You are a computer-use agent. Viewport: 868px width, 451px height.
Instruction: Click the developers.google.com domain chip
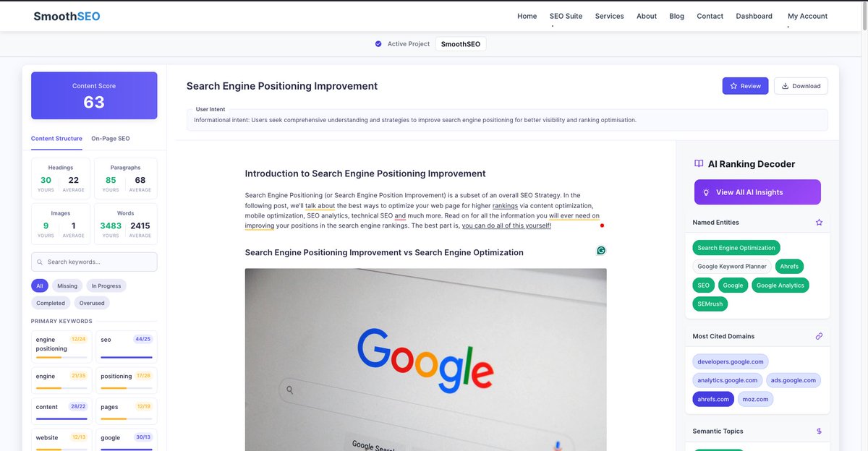731,361
